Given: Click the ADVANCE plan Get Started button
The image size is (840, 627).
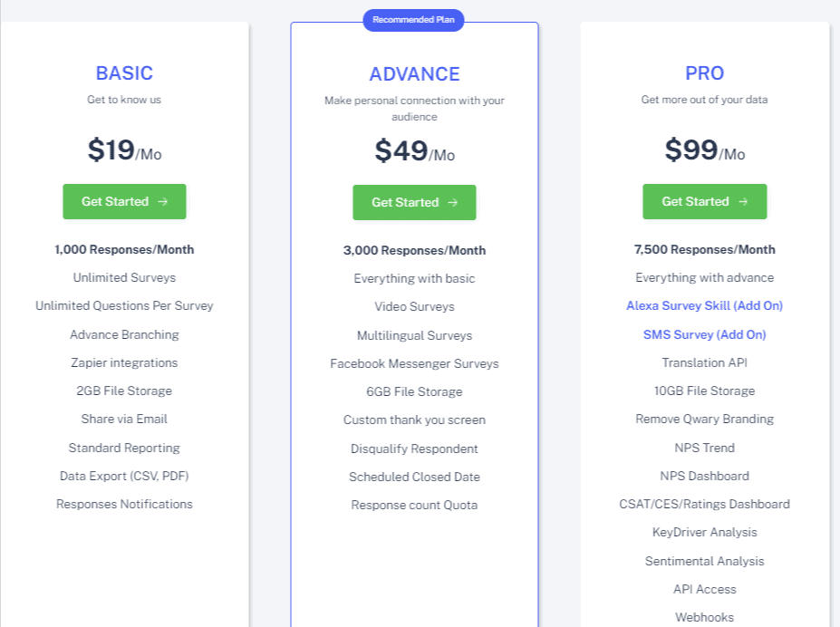Looking at the screenshot, I should (x=414, y=202).
